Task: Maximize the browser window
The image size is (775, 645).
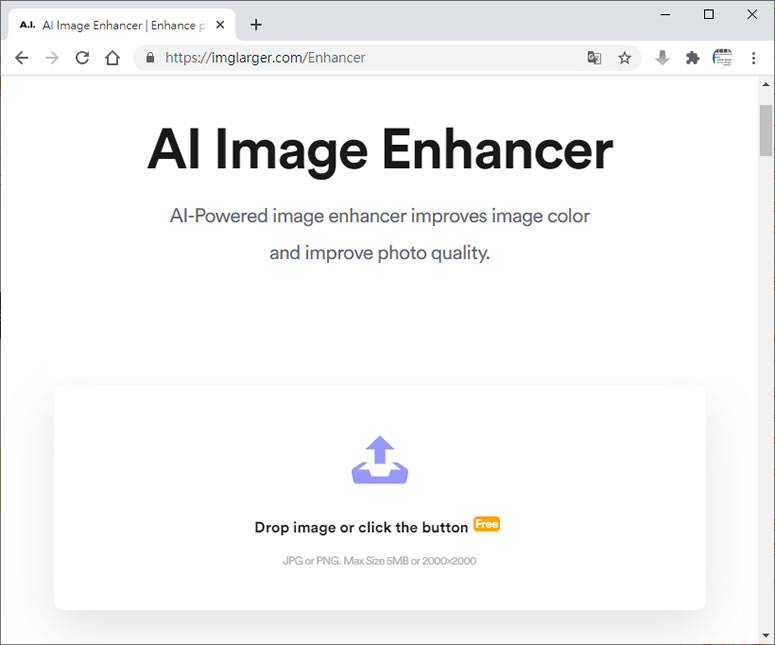Action: pos(708,14)
